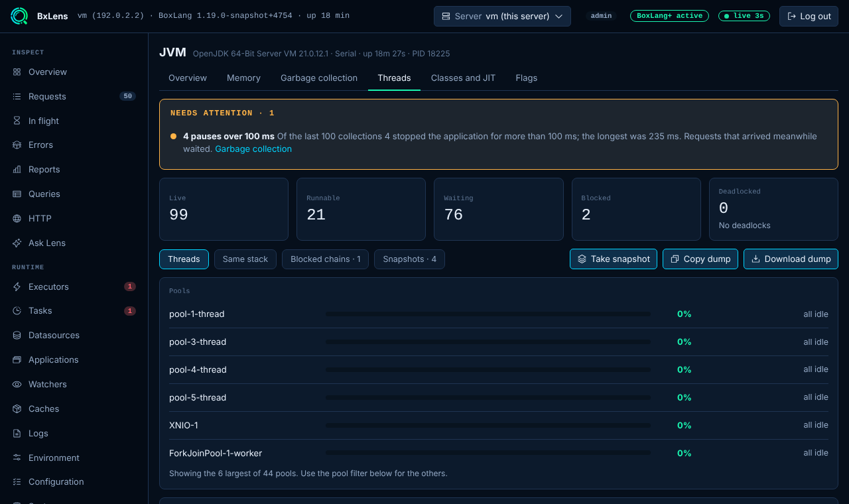Click the Tasks clock icon
This screenshot has width=849, height=504.
click(x=17, y=310)
